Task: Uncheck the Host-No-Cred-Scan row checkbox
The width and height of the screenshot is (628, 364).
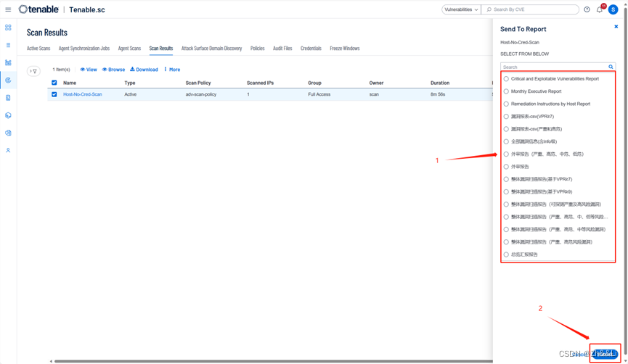Action: coord(54,94)
